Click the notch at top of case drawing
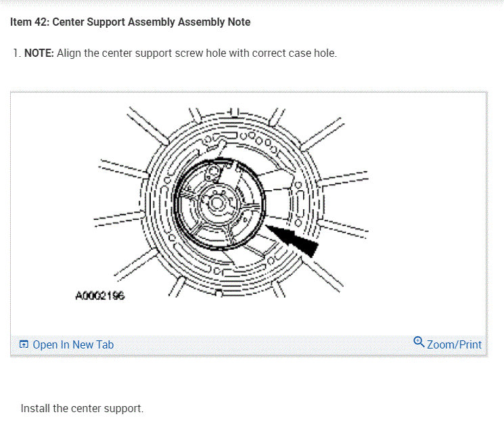This screenshot has height=423, width=504. pyautogui.click(x=233, y=112)
